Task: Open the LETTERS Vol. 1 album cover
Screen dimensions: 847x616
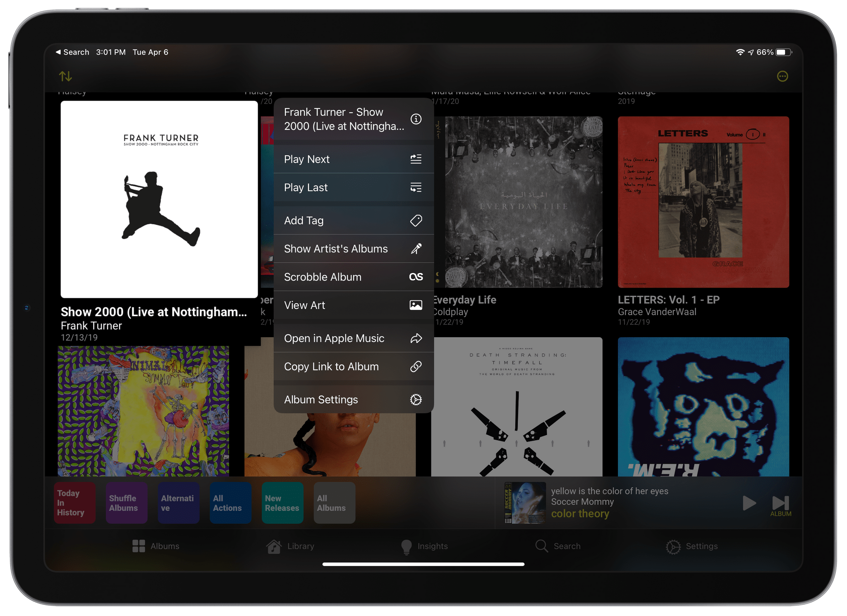Action: pos(703,202)
